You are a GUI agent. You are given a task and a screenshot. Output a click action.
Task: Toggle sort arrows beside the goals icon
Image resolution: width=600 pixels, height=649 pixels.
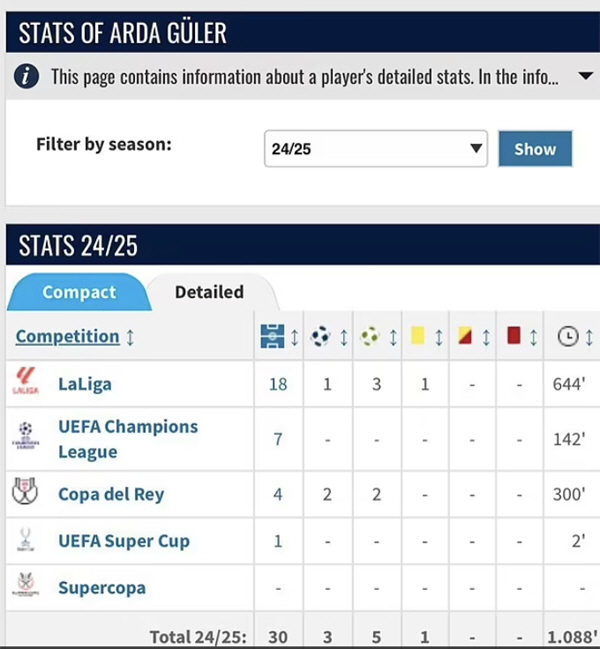coord(343,337)
